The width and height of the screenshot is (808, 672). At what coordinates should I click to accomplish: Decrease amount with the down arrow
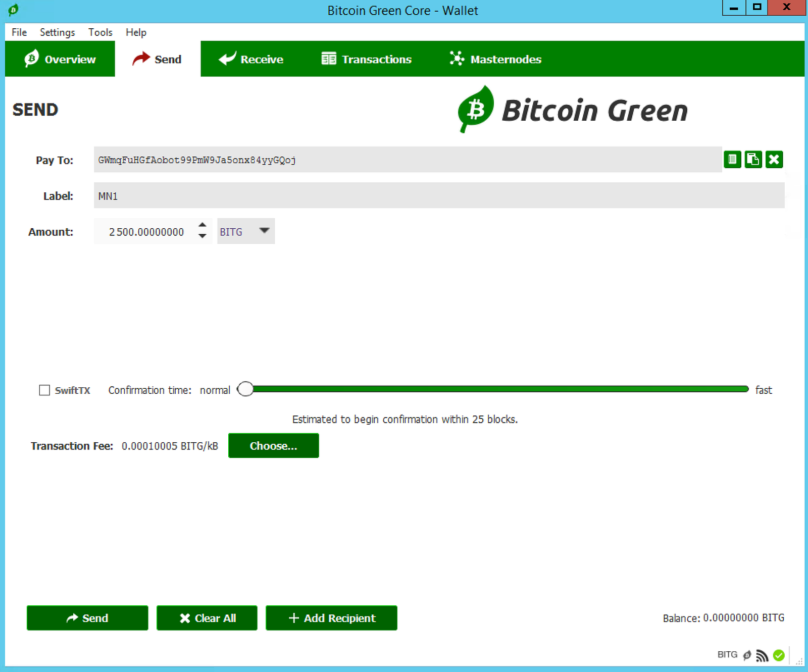(x=203, y=236)
